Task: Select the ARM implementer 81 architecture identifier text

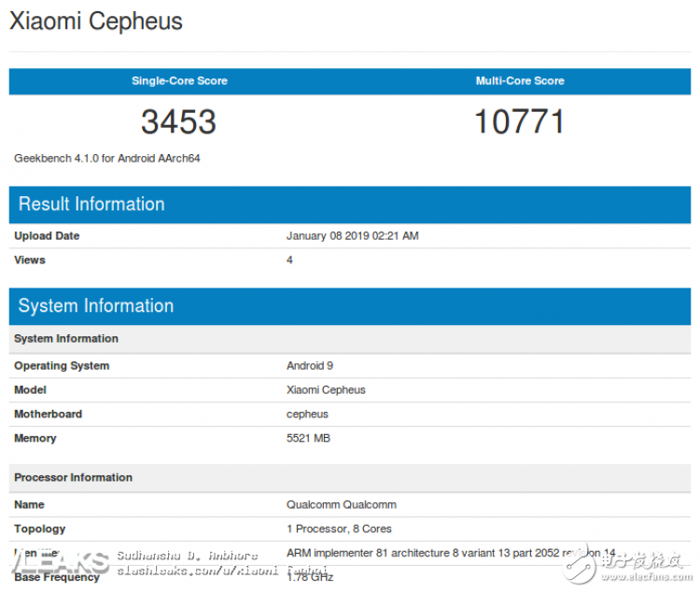Action: pos(451,553)
